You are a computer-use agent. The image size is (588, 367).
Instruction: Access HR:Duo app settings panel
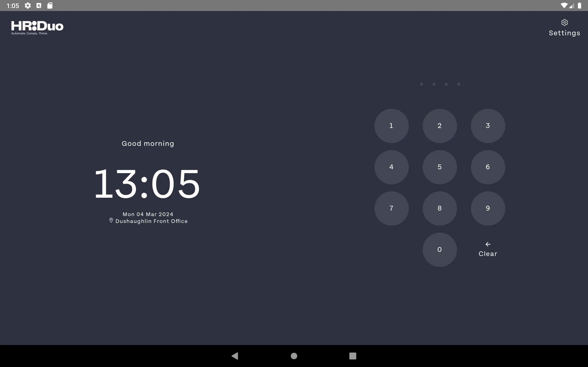click(x=564, y=27)
